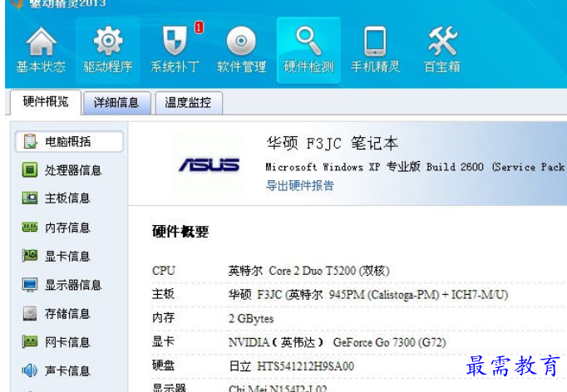Switch to the 详细信息 tab

[x=116, y=103]
